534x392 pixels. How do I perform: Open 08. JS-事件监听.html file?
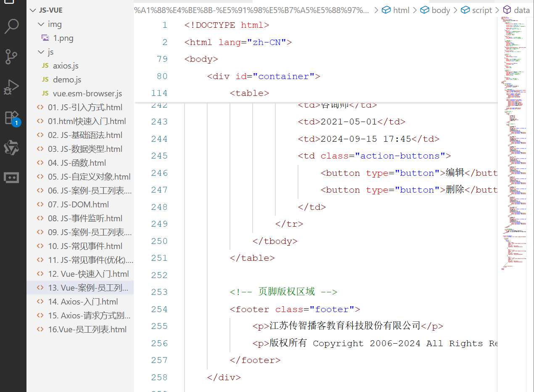pos(80,218)
